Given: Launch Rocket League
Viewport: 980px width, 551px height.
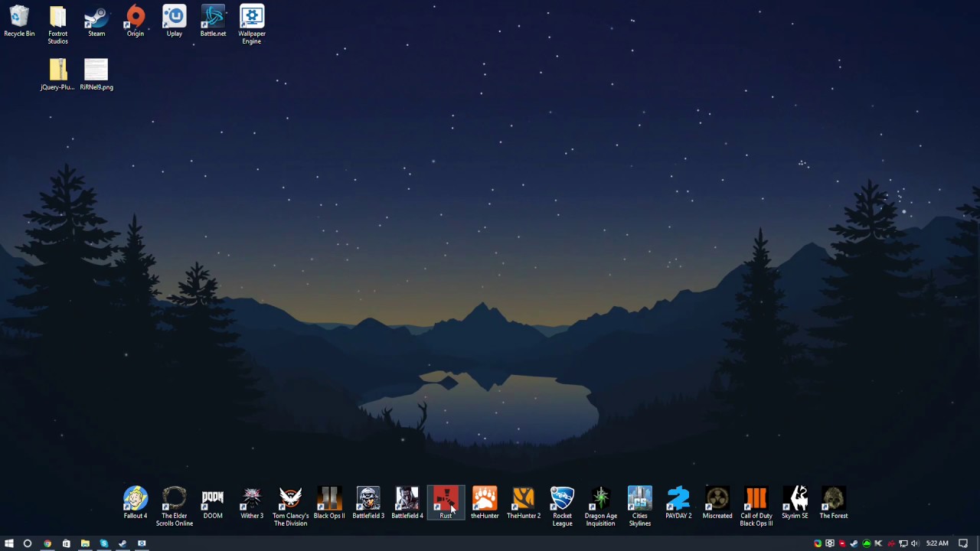Looking at the screenshot, I should click(x=562, y=499).
